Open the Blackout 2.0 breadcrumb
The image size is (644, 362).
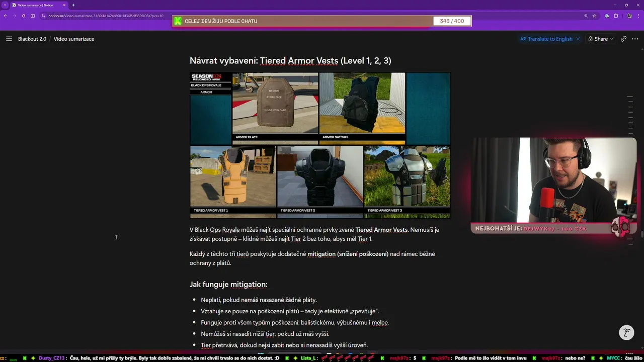tap(32, 39)
